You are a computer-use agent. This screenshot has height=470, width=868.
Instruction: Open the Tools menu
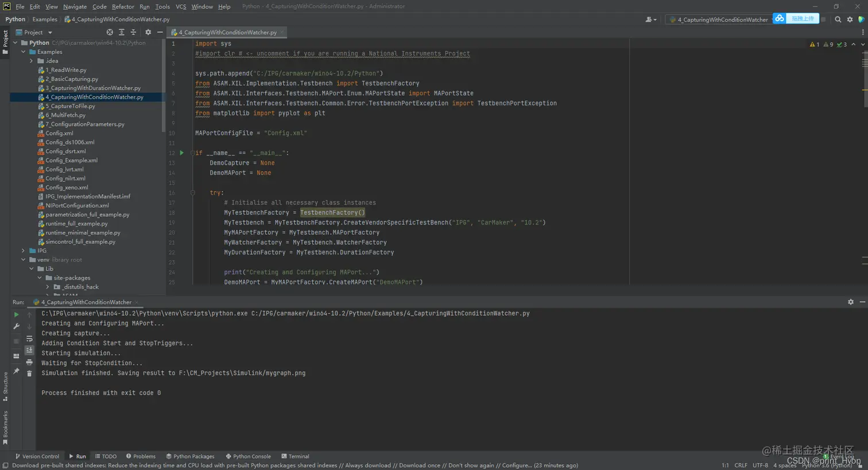162,6
